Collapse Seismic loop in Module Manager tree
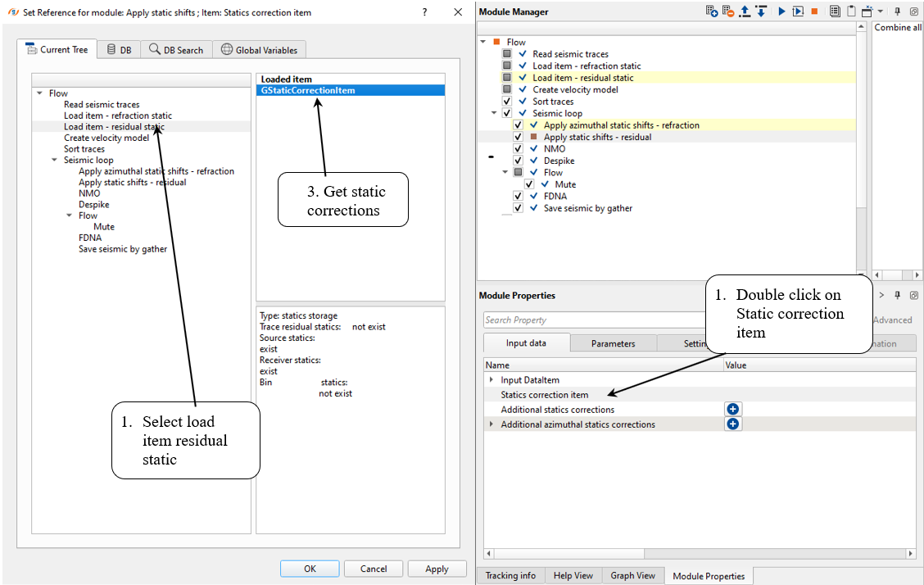Image resolution: width=924 pixels, height=585 pixels. (x=494, y=113)
